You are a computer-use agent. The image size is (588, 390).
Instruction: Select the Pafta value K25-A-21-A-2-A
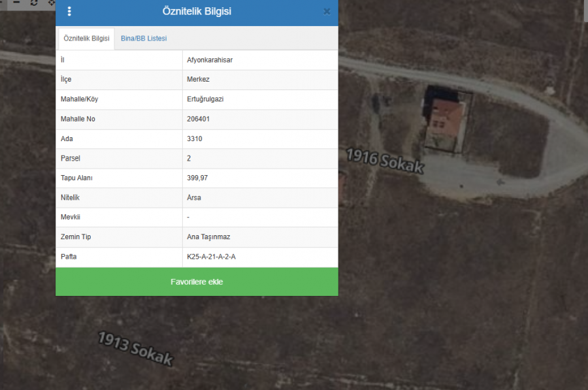tap(211, 257)
